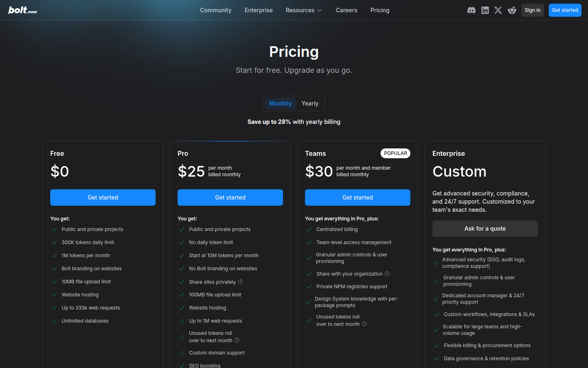This screenshot has height=368, width=588.
Task: Click the help icon beside Share sites privately
Action: coord(240,282)
